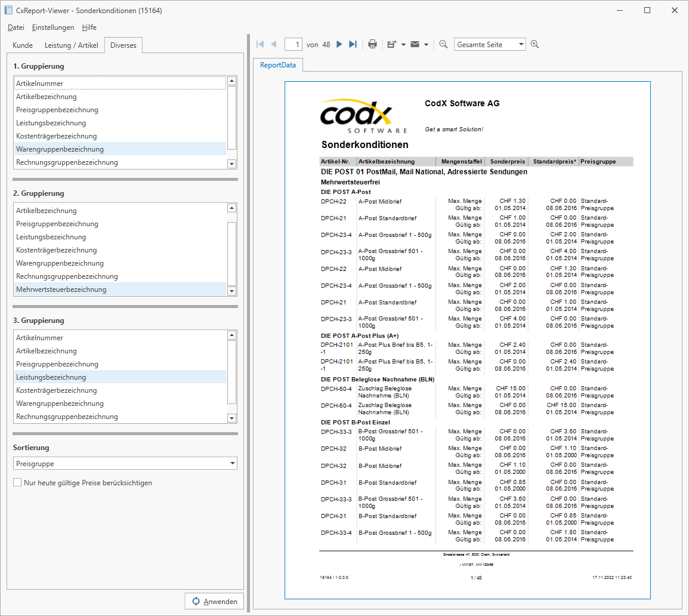Click the Standardpreis* column header in report

coord(555,161)
